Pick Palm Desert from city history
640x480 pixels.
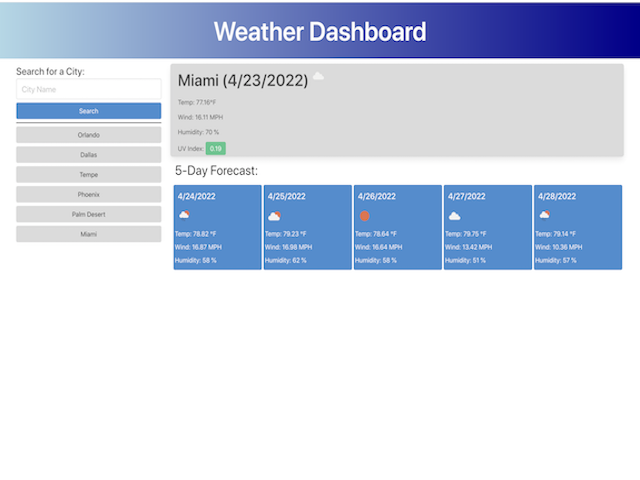coord(88,214)
